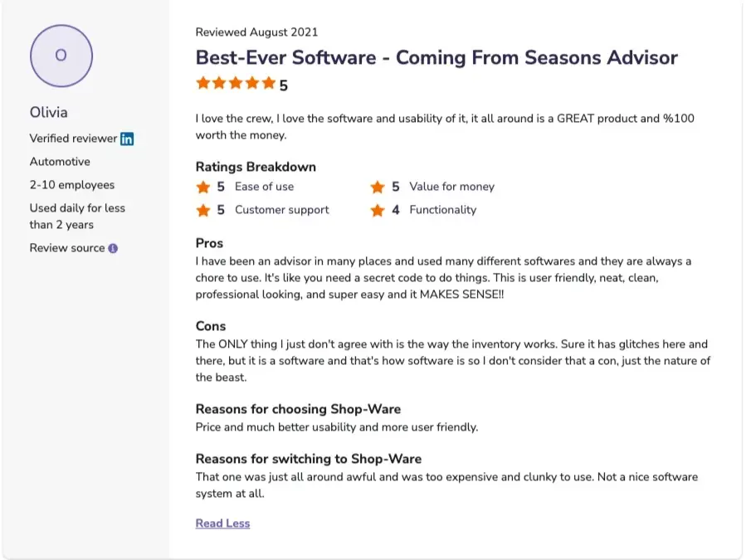Click the first star of overall rating
Viewport: 746px width, 560px height.
203,83
